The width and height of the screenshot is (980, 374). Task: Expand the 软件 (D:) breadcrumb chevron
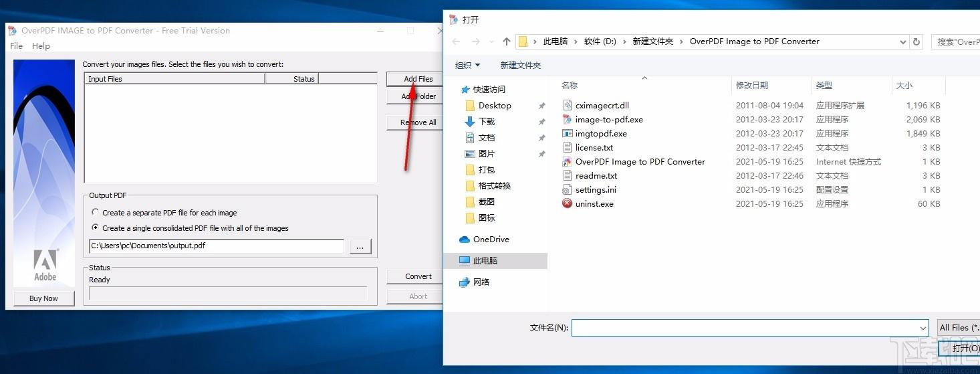pyautogui.click(x=624, y=41)
